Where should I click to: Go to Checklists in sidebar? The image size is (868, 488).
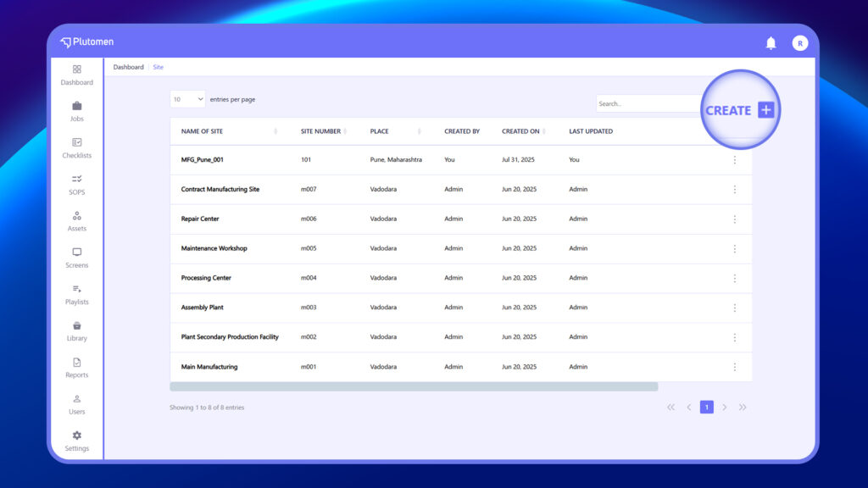pyautogui.click(x=76, y=148)
